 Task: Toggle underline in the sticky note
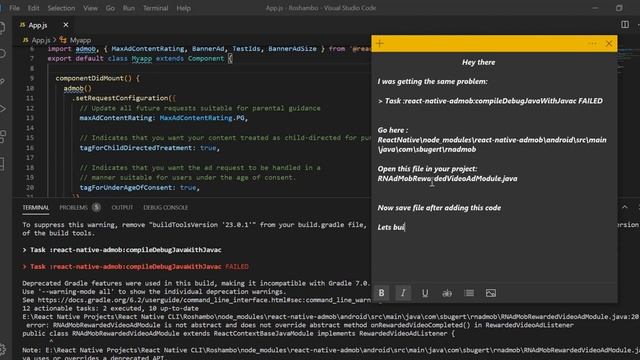425,293
